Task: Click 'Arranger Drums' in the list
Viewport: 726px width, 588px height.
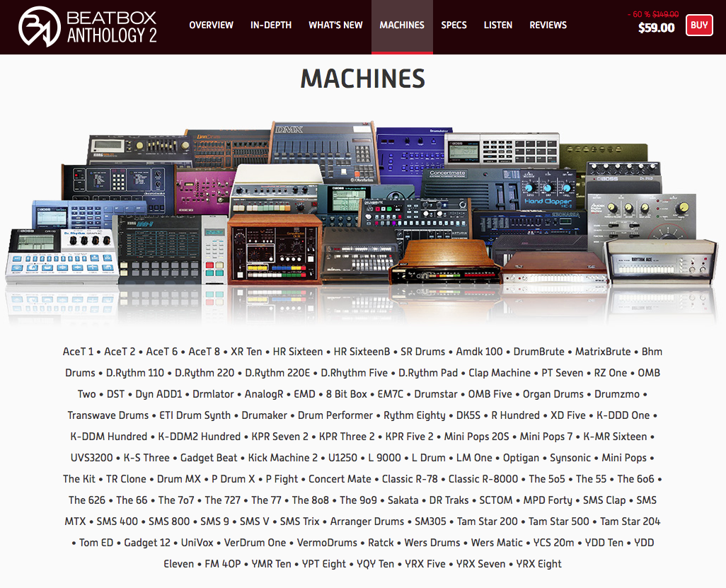Action: [367, 522]
